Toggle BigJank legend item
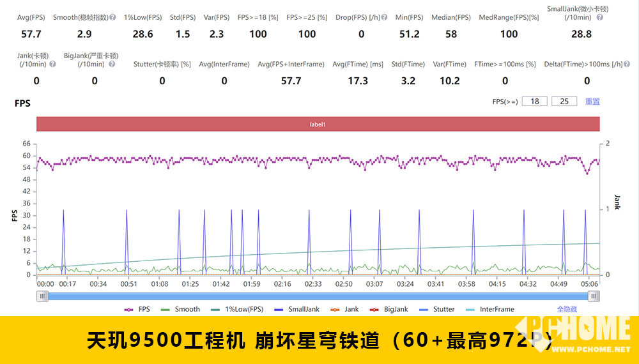The image size is (639, 364). click(x=389, y=309)
